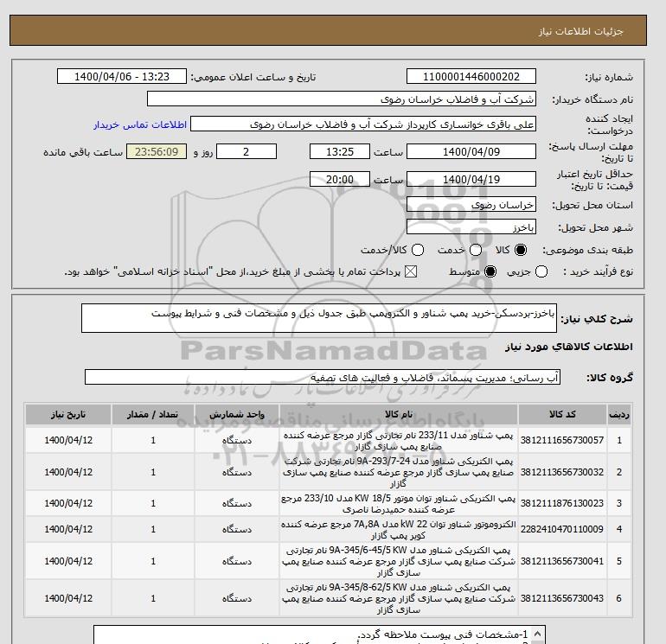The height and width of the screenshot is (644, 666).
Task: Click the buyer organization name field
Action: coord(342,99)
